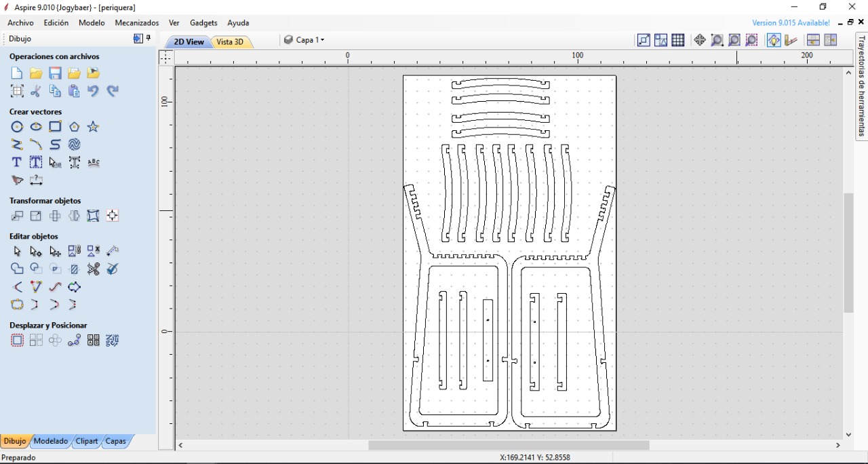Open the trace bitmap bird icon
Image resolution: width=868 pixels, height=464 pixels.
tap(17, 180)
